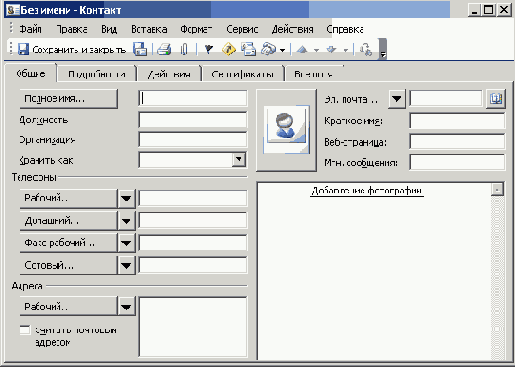Open the Вид menu
Viewport: 515px width, 367px height.
coord(109,29)
